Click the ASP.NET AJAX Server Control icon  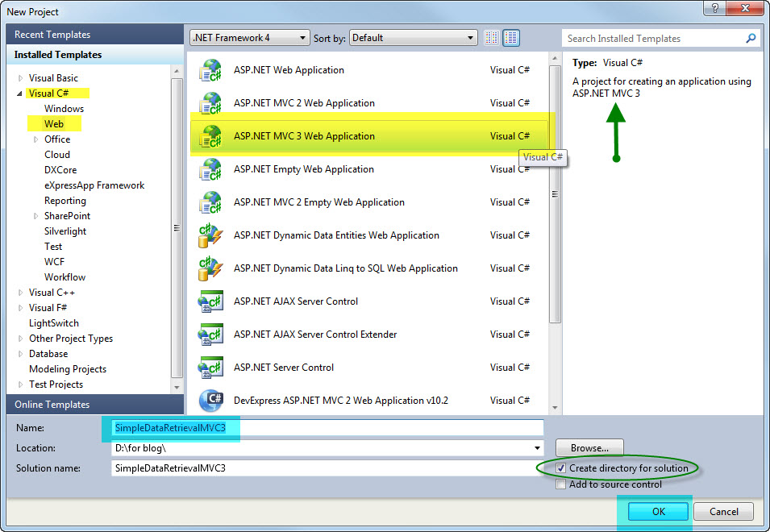coord(210,301)
